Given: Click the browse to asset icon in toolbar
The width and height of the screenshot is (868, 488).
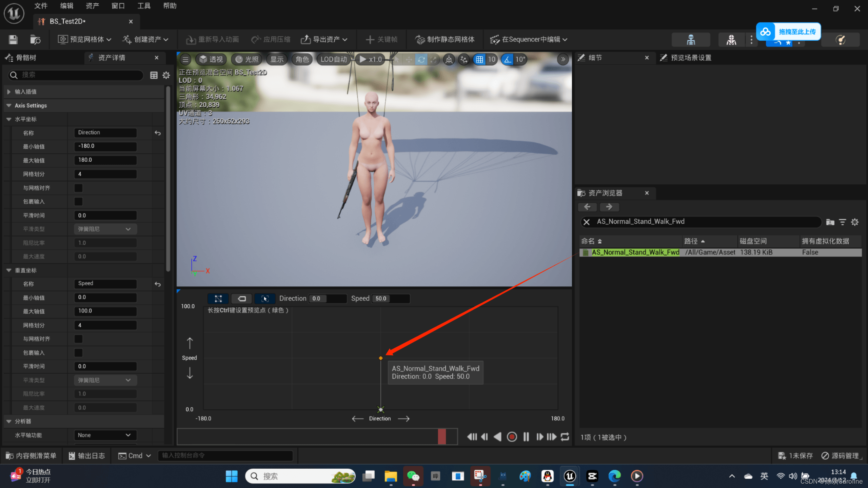Looking at the screenshot, I should 35,40.
